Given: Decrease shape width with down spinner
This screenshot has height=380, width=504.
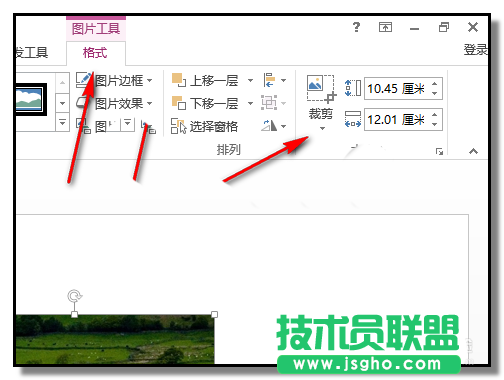Looking at the screenshot, I should tap(435, 124).
